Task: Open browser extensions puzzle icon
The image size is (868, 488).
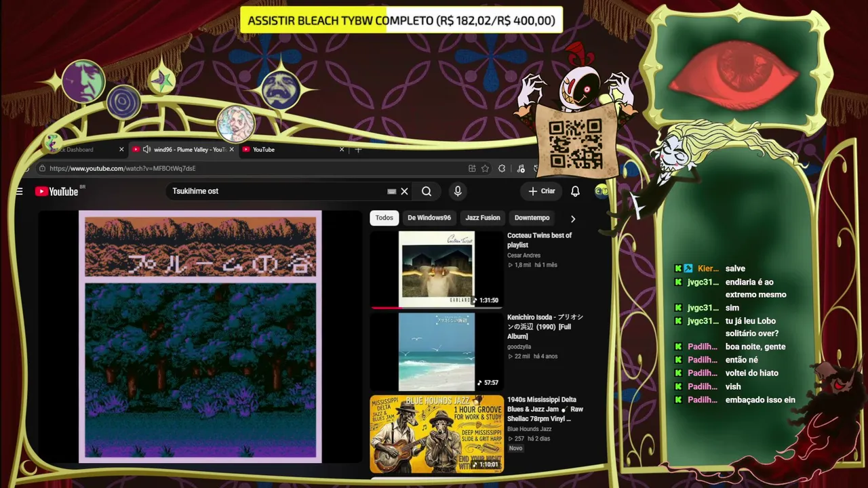Action: (x=502, y=169)
